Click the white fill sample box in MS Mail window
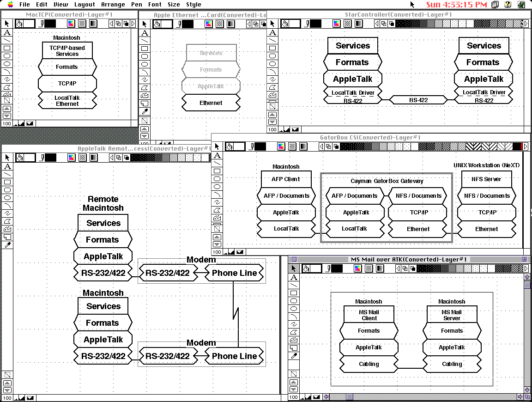 pos(316,268)
